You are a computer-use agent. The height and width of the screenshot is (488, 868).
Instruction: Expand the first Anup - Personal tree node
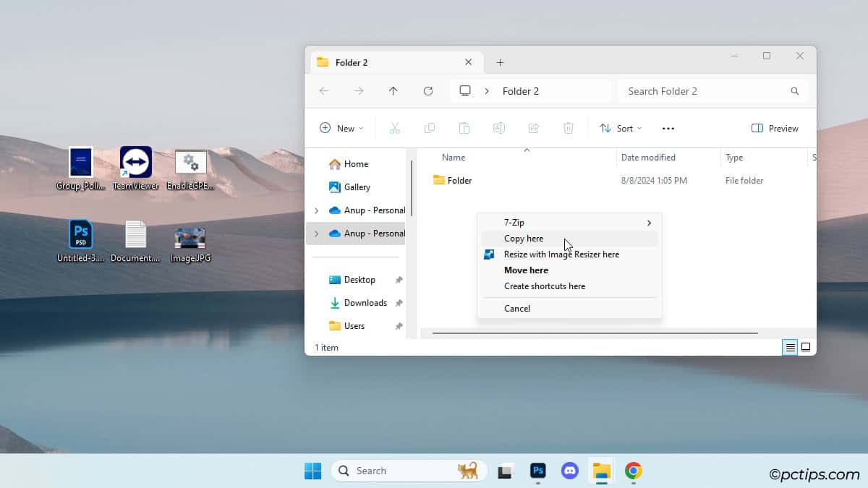click(x=316, y=210)
